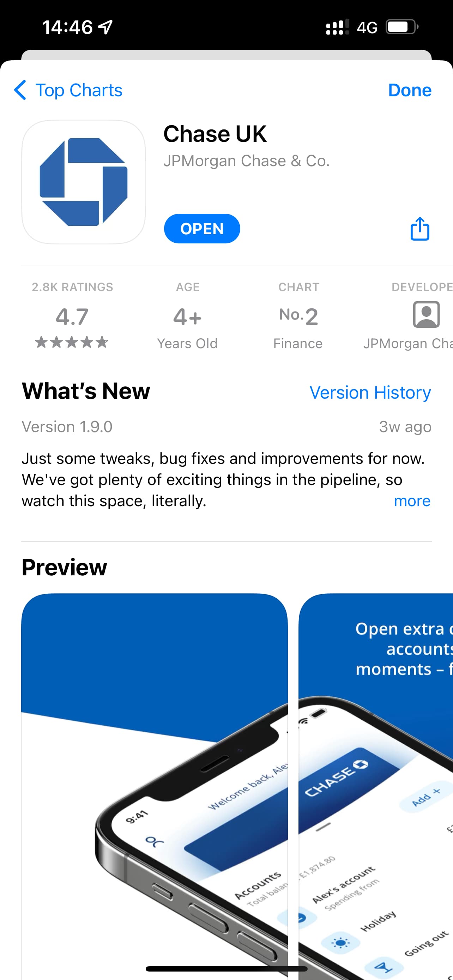Open the Chase UK app with OPEN

202,229
